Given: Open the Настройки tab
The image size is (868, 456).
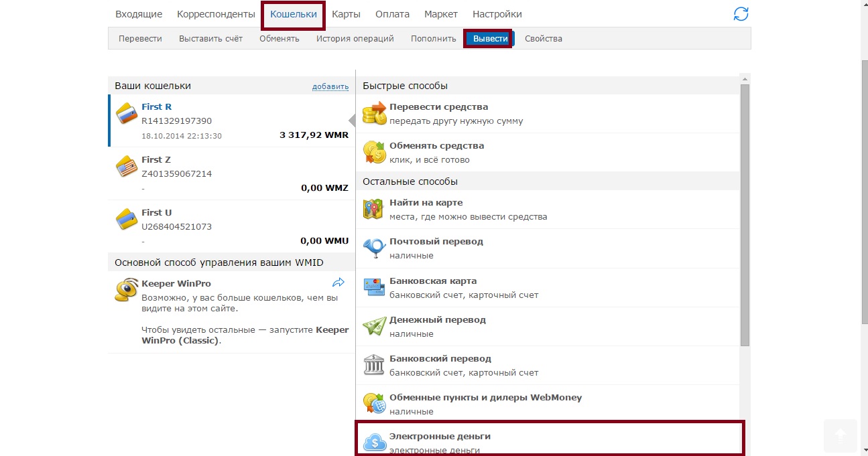Looking at the screenshot, I should (x=497, y=14).
